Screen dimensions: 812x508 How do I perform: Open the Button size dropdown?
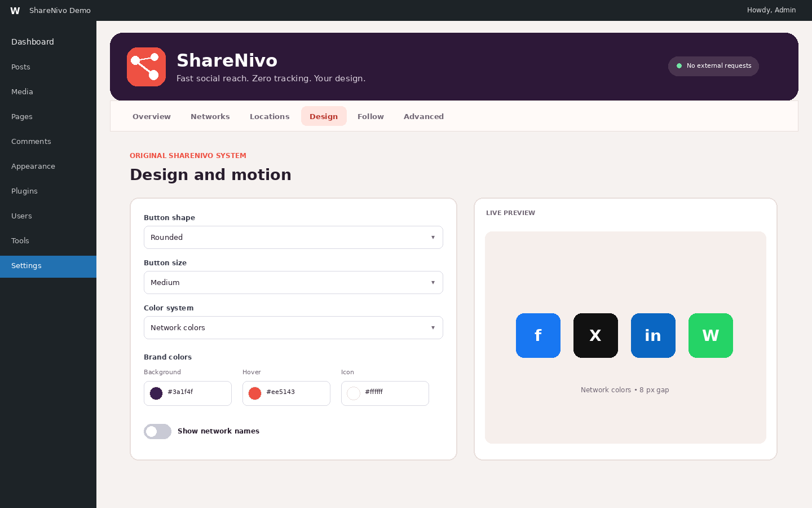(293, 283)
